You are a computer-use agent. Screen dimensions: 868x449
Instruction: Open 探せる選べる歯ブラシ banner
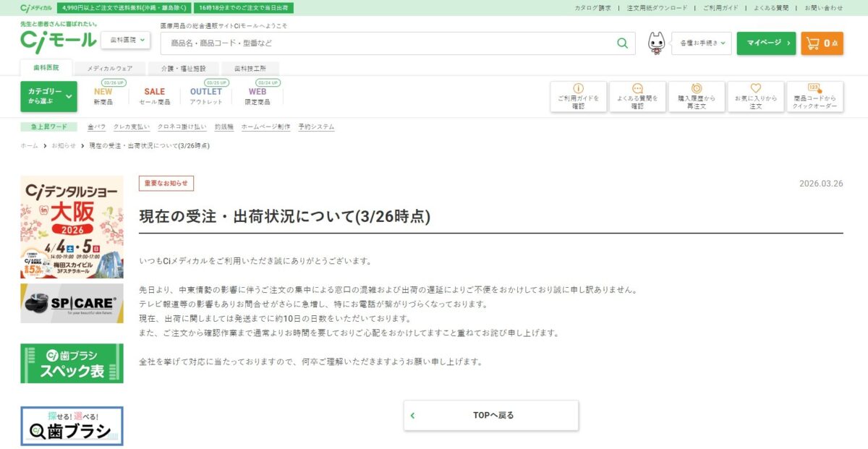click(72, 426)
